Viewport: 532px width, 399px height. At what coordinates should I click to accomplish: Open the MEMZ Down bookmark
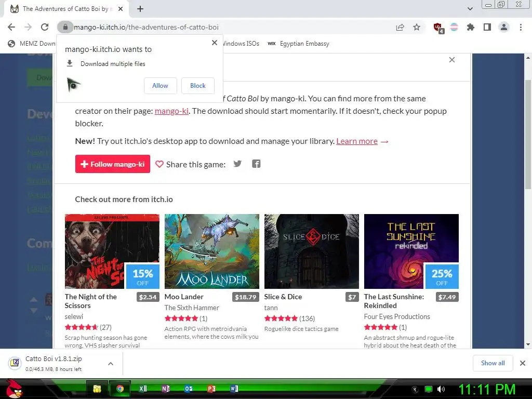(x=32, y=44)
